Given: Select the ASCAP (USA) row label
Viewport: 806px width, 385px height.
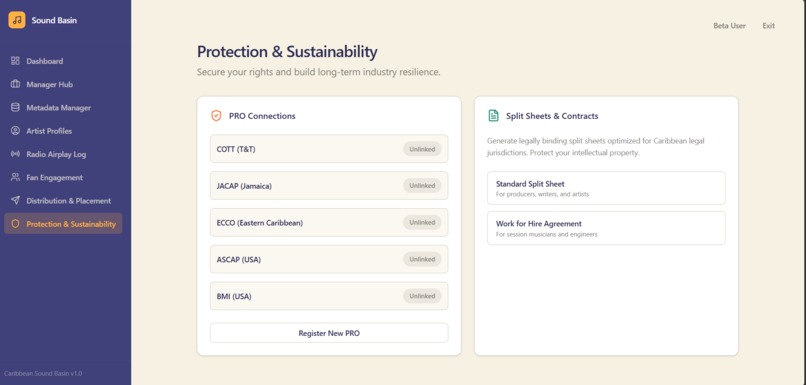Looking at the screenshot, I should pyautogui.click(x=239, y=260).
